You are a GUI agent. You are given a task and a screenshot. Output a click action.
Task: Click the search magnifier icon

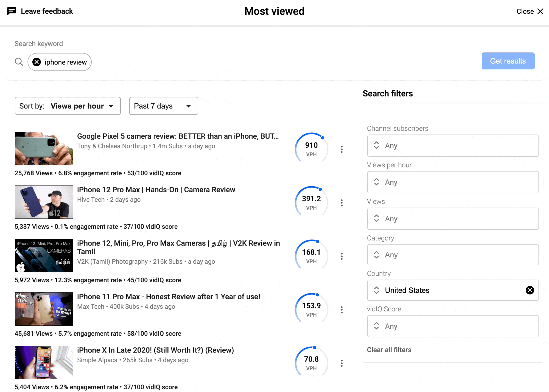[19, 62]
